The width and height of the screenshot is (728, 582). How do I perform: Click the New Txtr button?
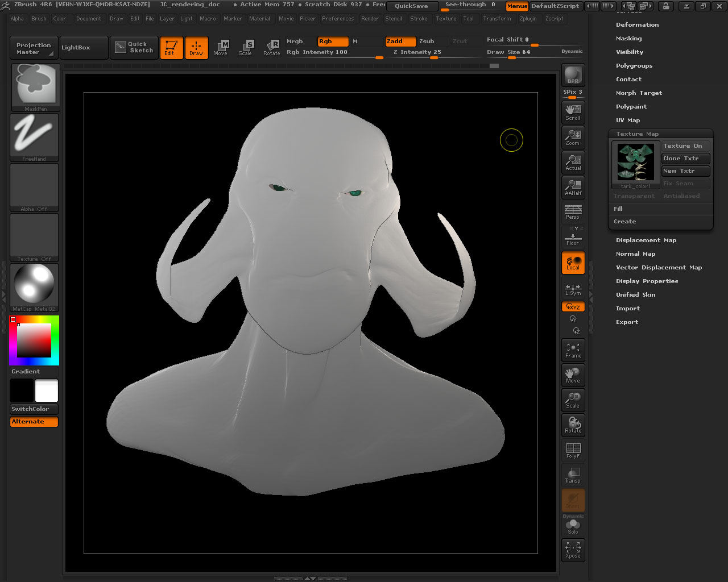pyautogui.click(x=685, y=171)
